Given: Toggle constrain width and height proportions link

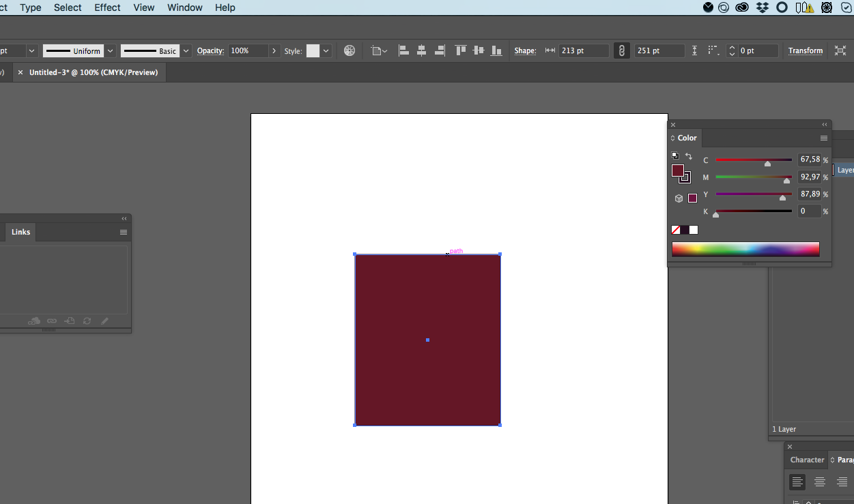Looking at the screenshot, I should point(621,50).
